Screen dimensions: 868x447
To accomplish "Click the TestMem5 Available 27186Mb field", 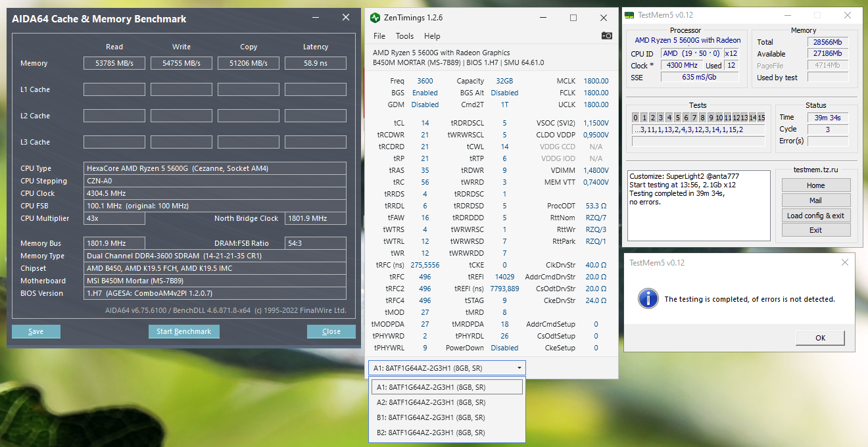I will coord(827,54).
